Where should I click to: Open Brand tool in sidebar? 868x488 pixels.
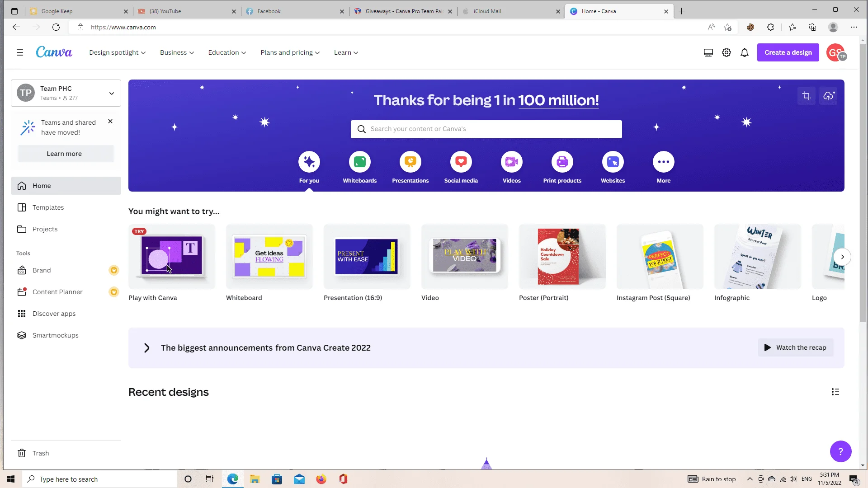coord(66,270)
